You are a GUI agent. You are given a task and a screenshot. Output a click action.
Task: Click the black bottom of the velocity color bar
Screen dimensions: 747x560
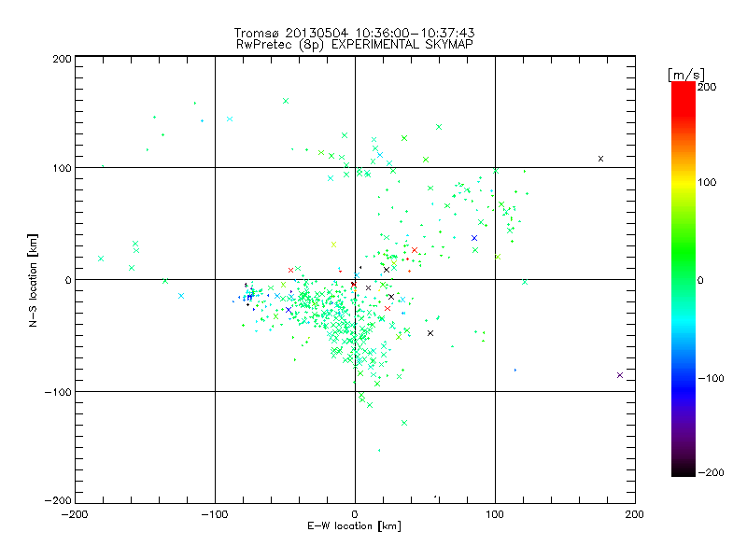coord(684,471)
